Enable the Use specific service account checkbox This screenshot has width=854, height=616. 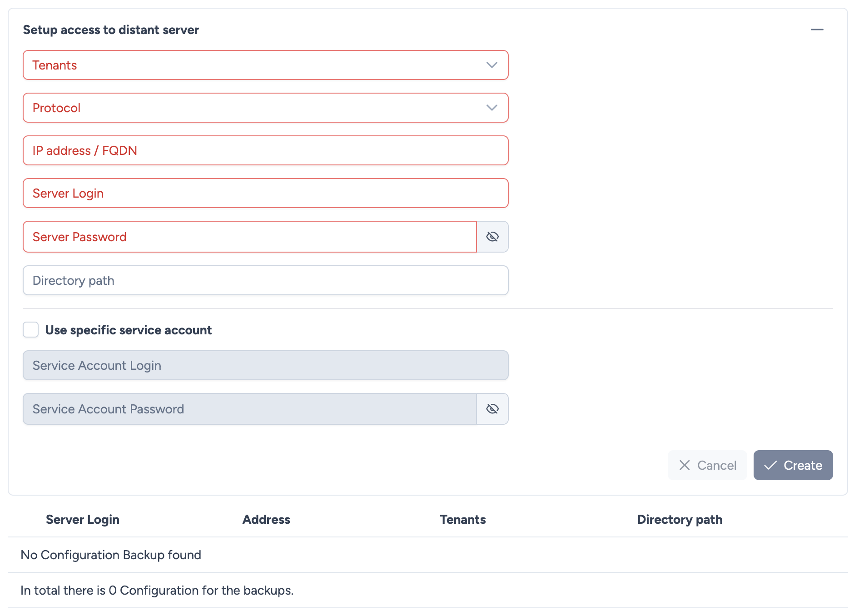click(31, 330)
